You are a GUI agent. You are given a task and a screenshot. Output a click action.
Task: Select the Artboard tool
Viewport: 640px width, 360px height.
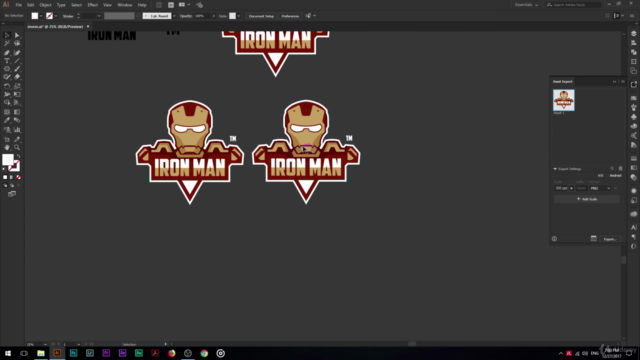point(7,139)
